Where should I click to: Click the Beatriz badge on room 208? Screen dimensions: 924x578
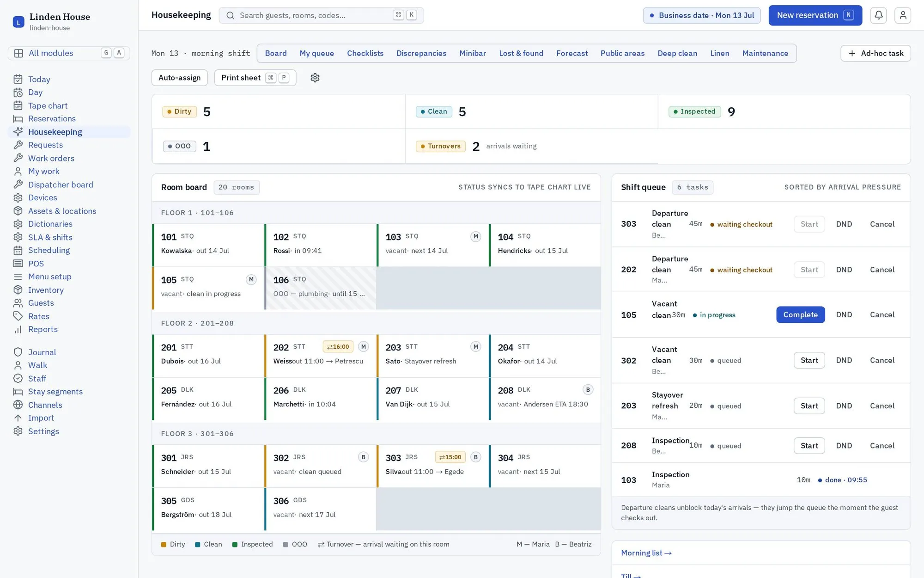588,390
